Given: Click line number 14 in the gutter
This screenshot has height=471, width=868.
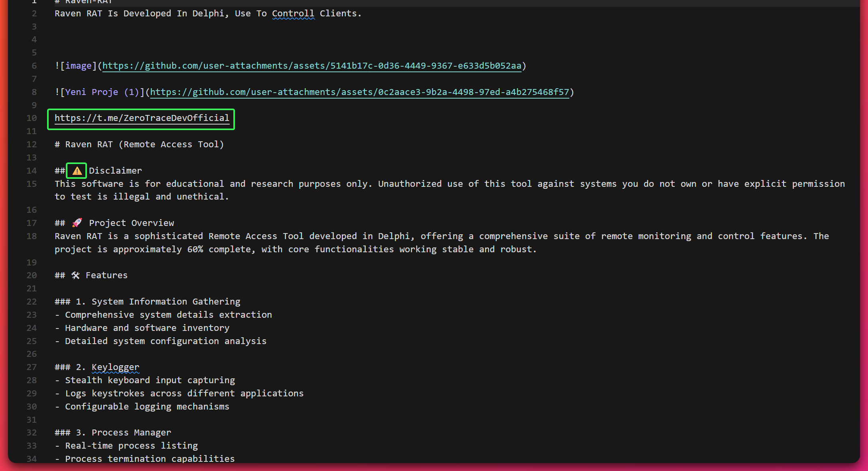Looking at the screenshot, I should 32,171.
